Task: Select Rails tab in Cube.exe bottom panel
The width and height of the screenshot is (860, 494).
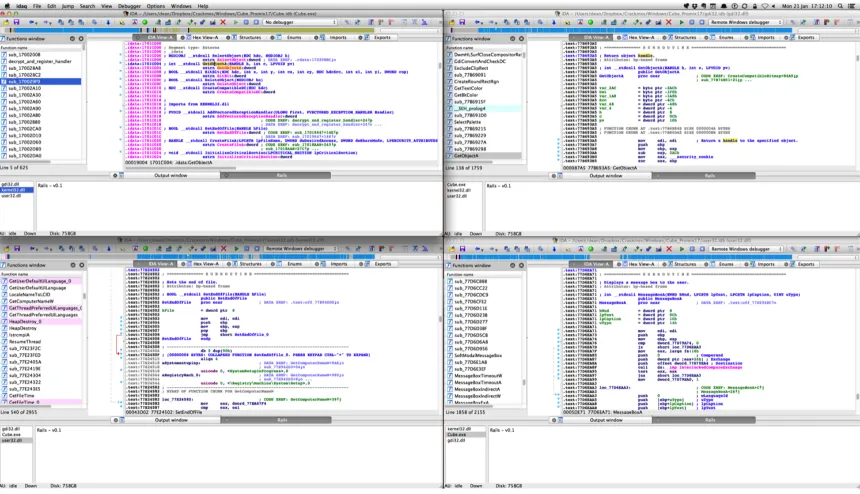Action: (281, 175)
